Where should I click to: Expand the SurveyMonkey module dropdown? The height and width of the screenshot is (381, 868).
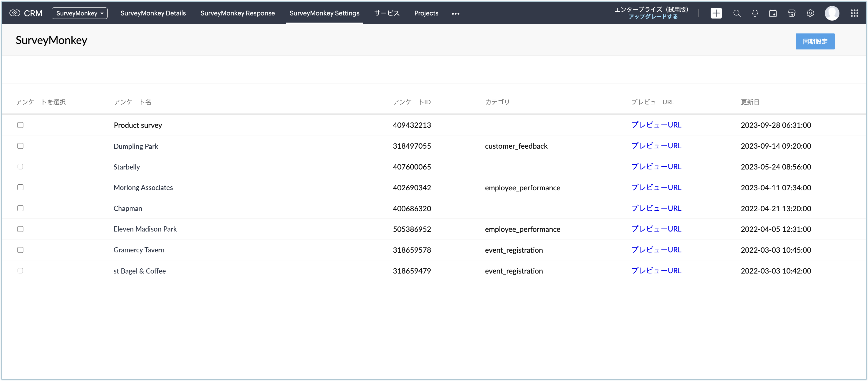[79, 13]
